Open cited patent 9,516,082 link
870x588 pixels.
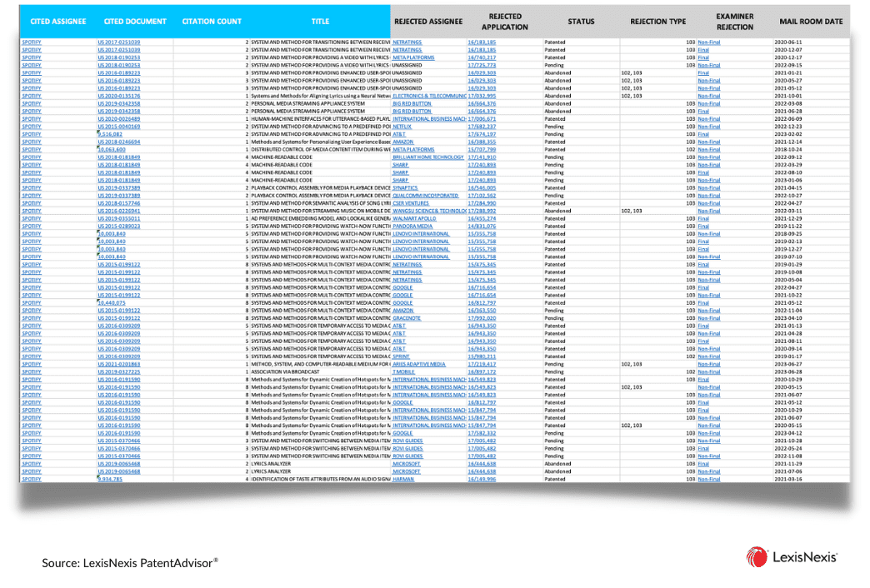110,134
